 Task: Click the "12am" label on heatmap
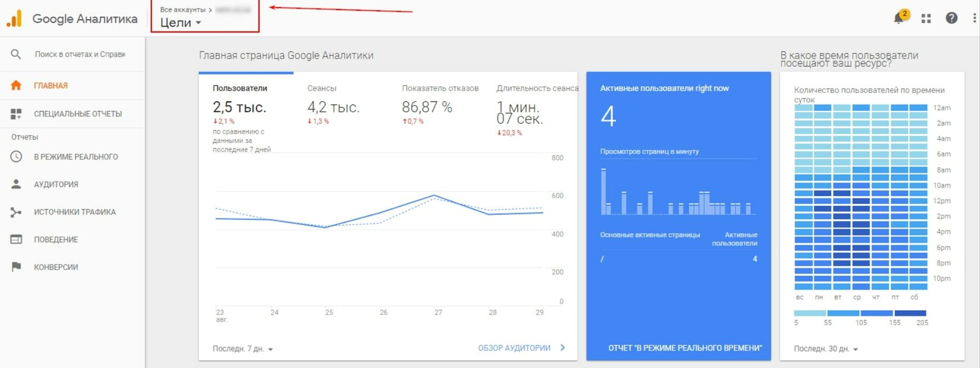coord(942,107)
